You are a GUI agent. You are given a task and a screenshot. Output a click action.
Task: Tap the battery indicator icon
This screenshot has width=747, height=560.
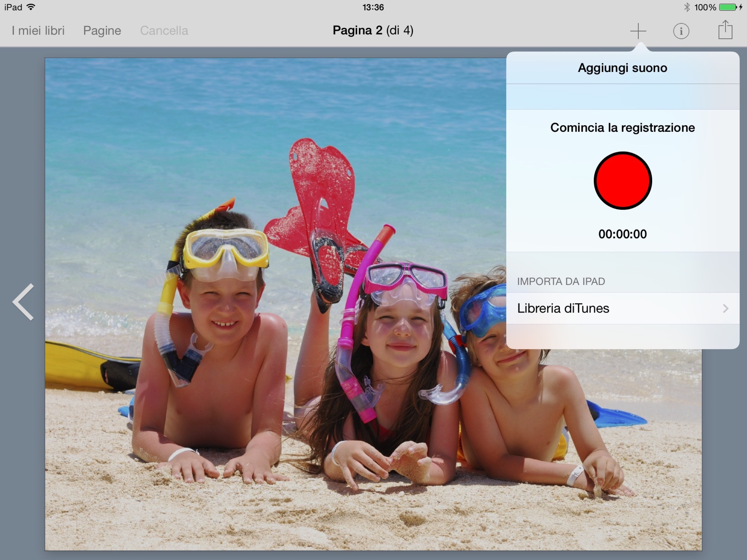728,7
